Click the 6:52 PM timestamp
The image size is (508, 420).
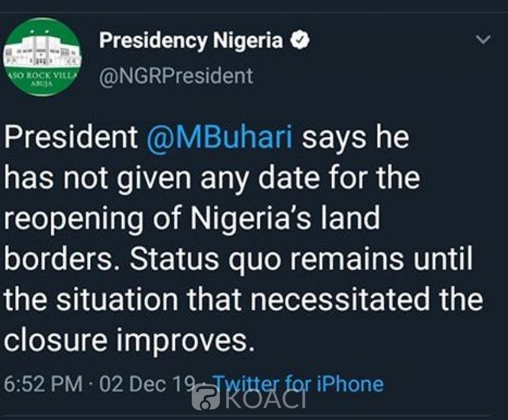point(42,384)
